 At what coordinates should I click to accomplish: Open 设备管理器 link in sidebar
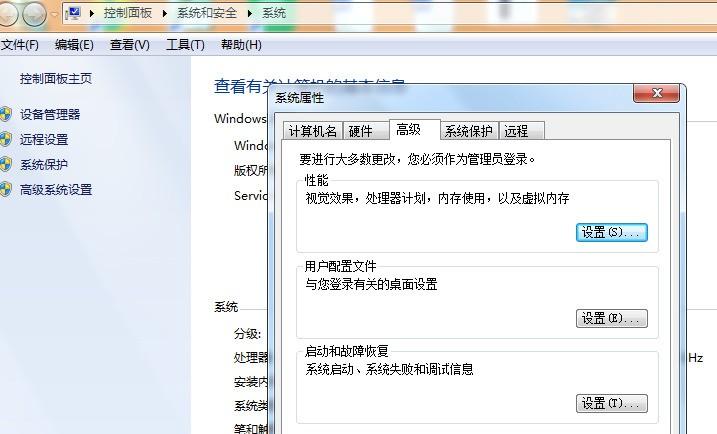[50, 114]
